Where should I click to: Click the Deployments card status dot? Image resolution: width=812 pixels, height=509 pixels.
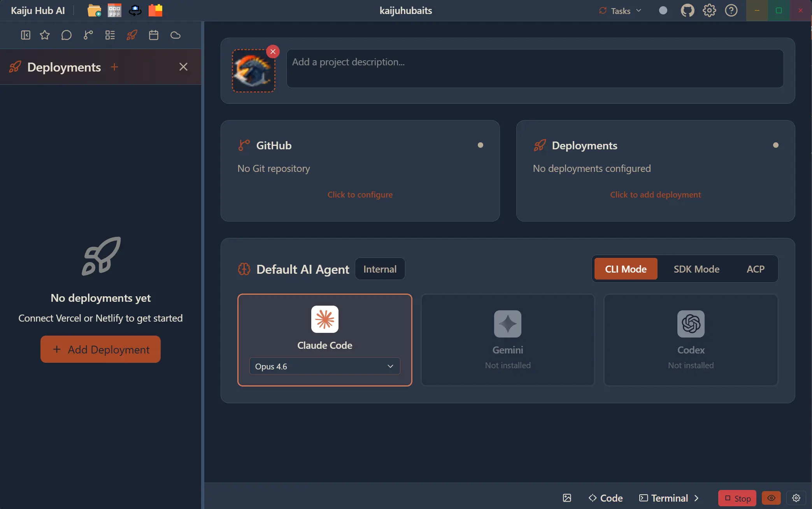776,145
